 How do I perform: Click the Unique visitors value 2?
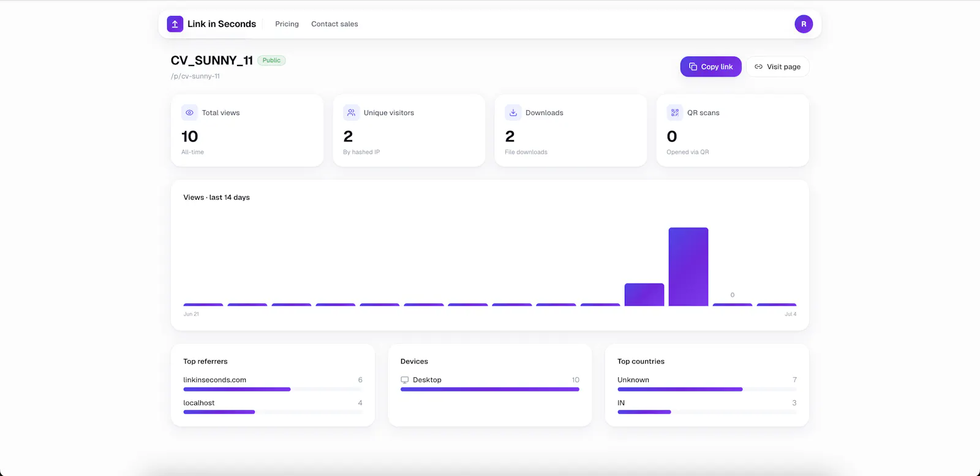click(348, 136)
